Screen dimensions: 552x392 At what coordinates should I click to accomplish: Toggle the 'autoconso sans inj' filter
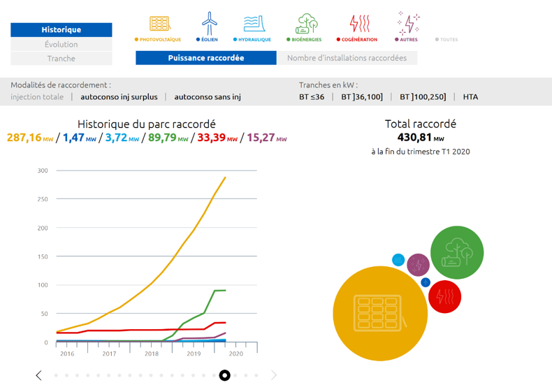point(208,97)
